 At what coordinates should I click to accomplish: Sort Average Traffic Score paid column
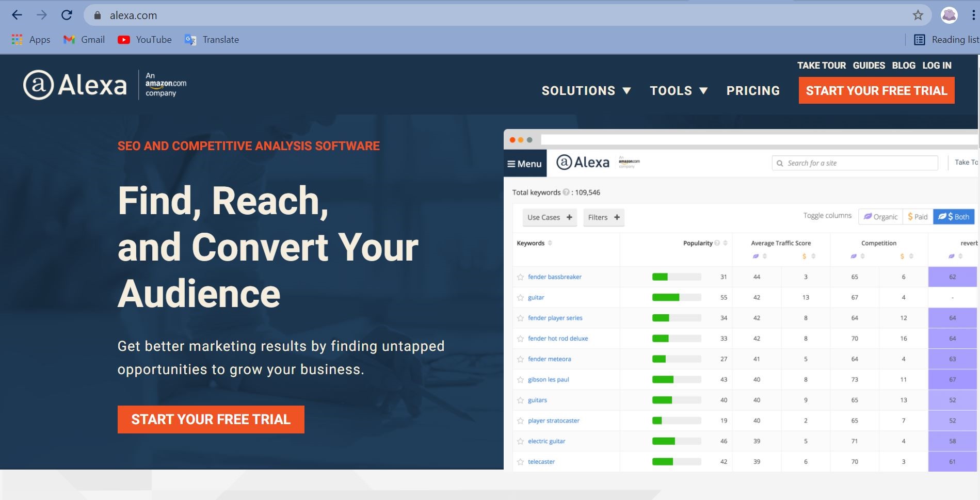(813, 256)
